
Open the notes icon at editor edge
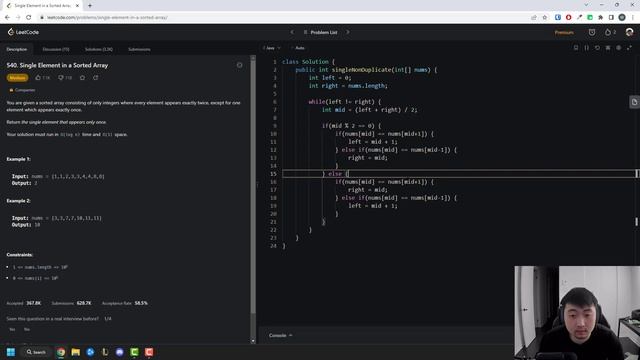click(634, 102)
